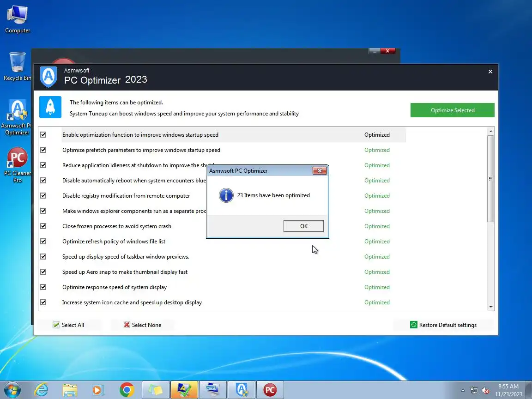Image resolution: width=532 pixels, height=399 pixels.
Task: Toggle Close frozen processes checkbox
Action: tap(43, 226)
